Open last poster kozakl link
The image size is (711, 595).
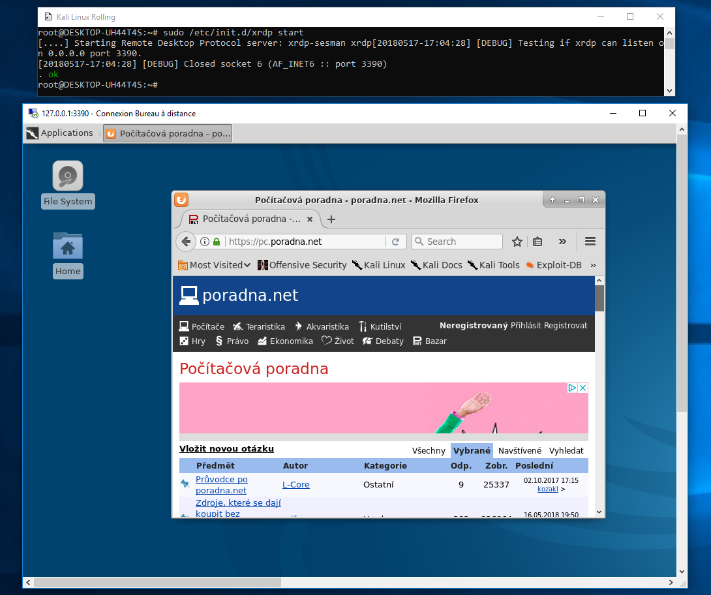click(547, 489)
